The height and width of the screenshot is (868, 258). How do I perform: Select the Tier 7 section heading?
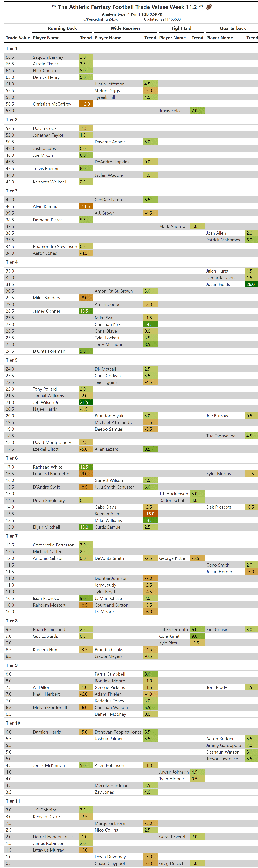(11, 536)
